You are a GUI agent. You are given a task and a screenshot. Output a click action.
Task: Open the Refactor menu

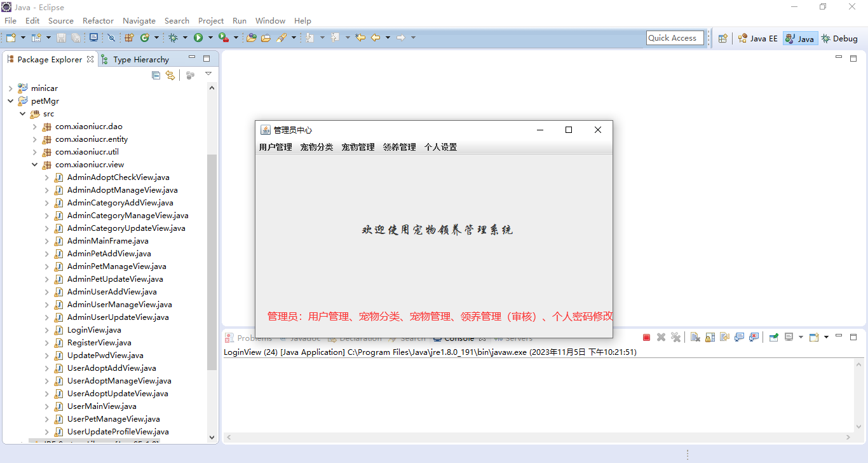point(98,20)
